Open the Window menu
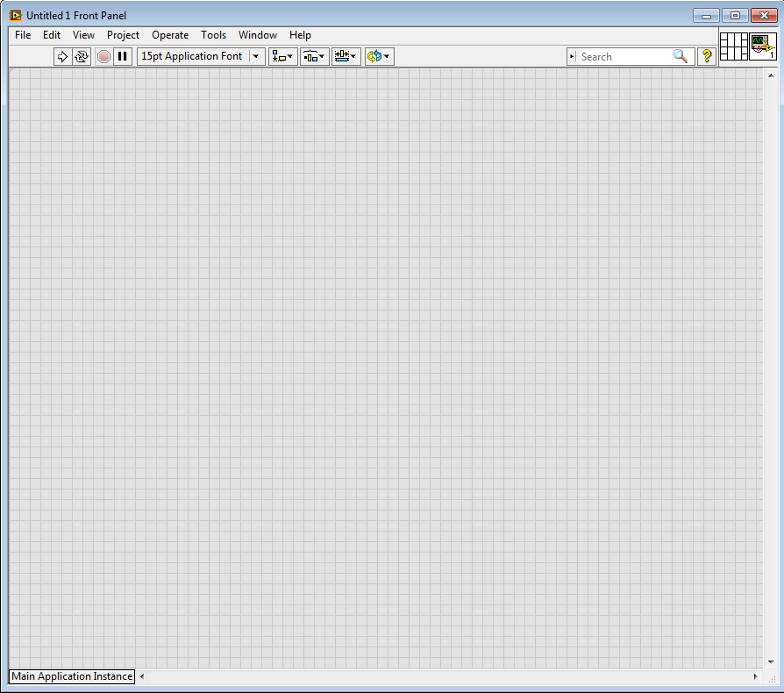The width and height of the screenshot is (784, 693). [258, 35]
